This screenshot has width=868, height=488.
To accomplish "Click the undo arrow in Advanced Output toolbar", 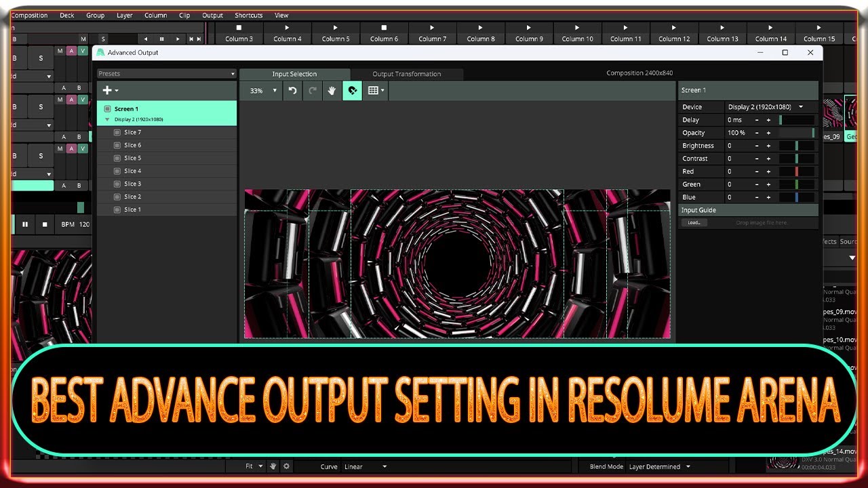I will pyautogui.click(x=292, y=90).
